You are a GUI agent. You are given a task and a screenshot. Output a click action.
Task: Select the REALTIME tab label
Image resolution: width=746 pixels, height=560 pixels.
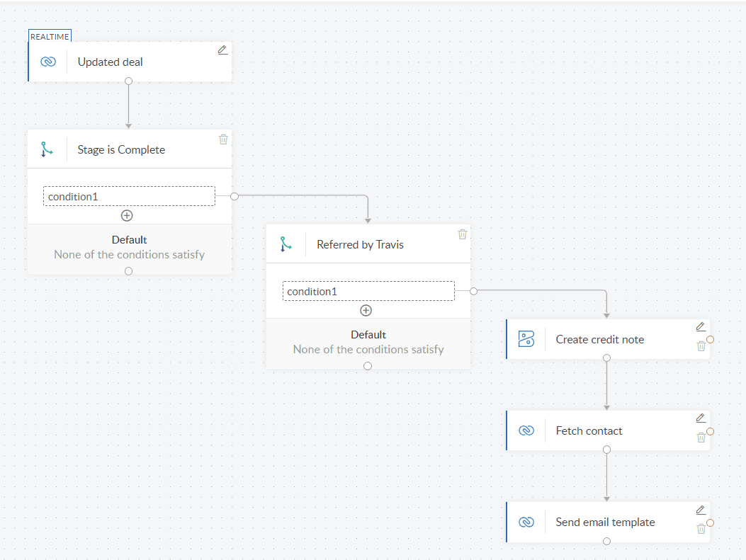50,36
